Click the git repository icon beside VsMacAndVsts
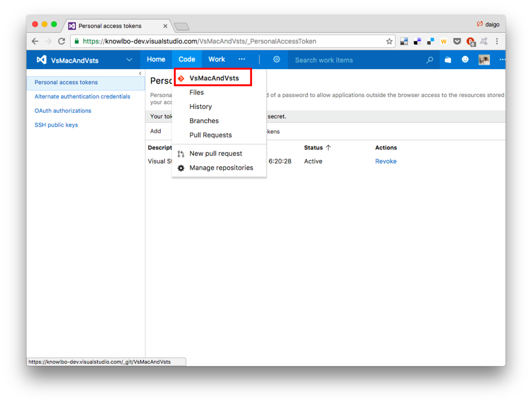532x404 pixels. click(x=181, y=78)
